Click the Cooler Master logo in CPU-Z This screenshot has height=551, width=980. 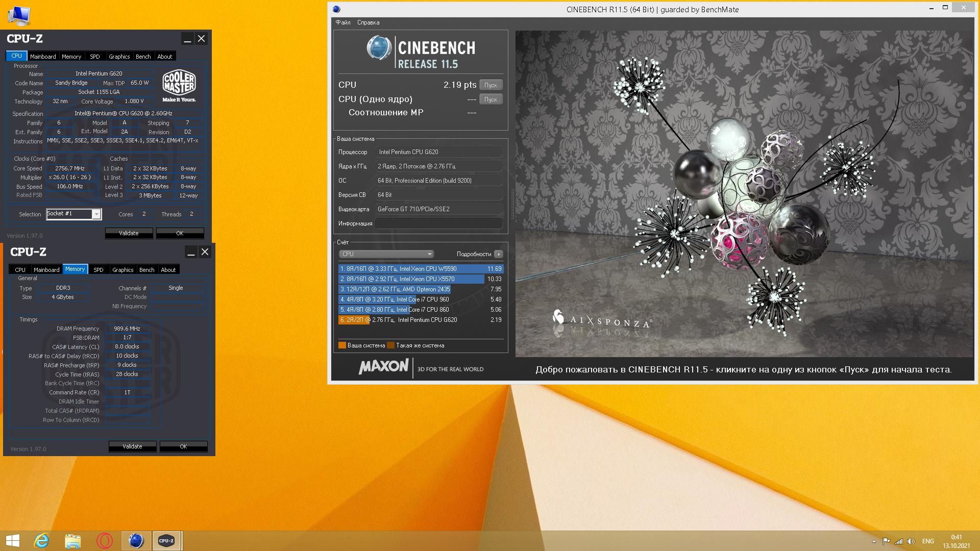click(x=179, y=86)
